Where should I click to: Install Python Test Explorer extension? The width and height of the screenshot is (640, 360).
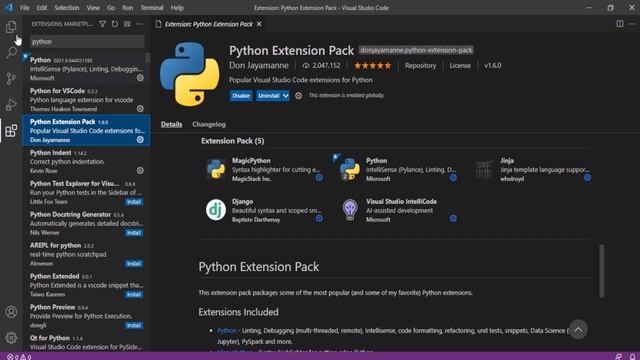[x=134, y=202]
